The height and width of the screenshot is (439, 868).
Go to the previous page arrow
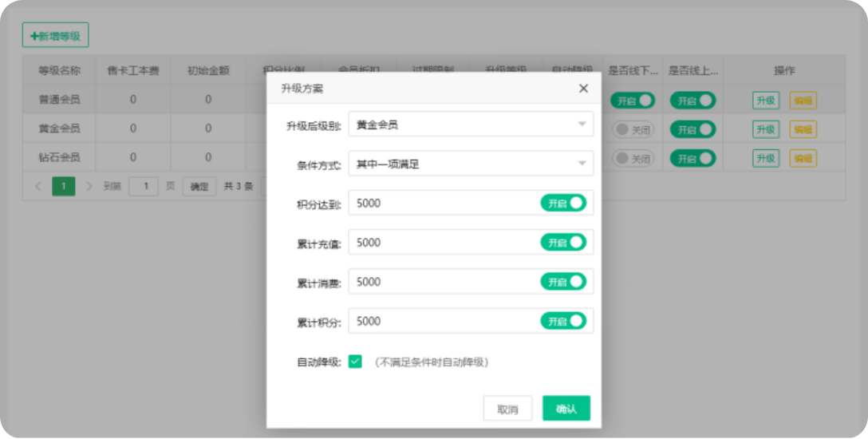point(38,186)
